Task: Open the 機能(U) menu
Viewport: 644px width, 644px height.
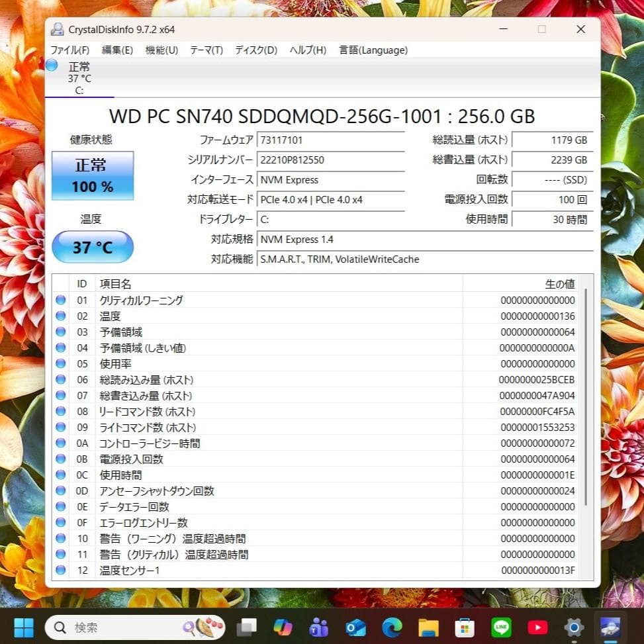Action: coord(161,50)
